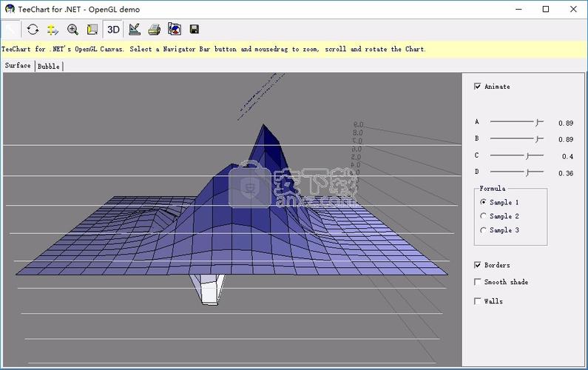
Task: Open the chart editor
Action: click(x=135, y=30)
